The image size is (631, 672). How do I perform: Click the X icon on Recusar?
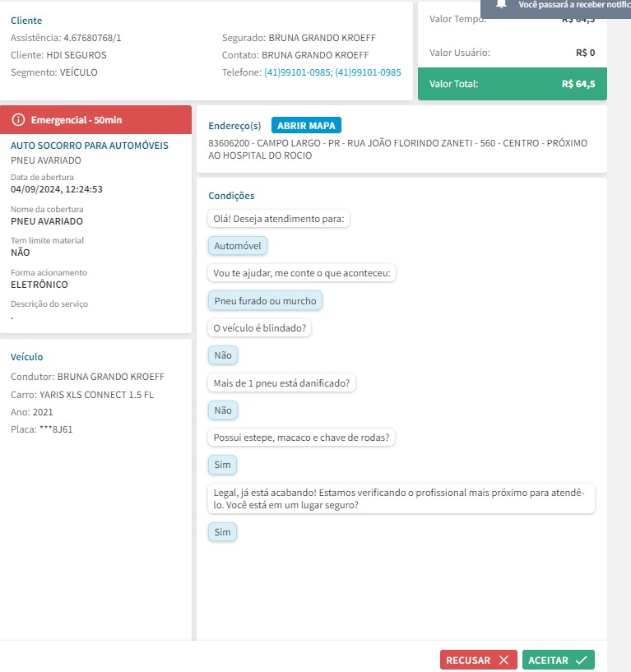coord(503,660)
